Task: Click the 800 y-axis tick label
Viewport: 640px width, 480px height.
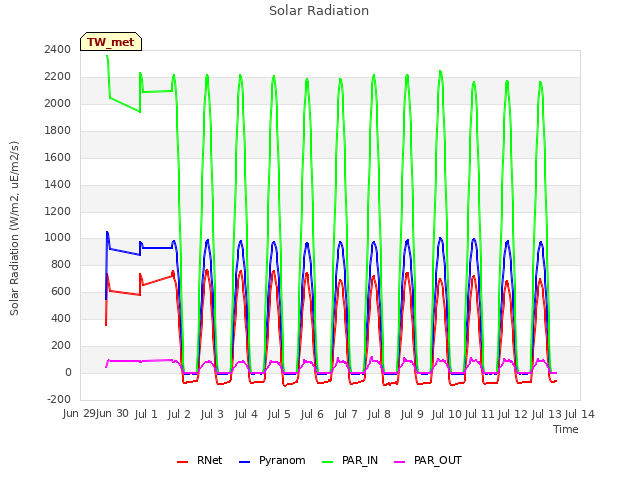Action: click(x=61, y=264)
